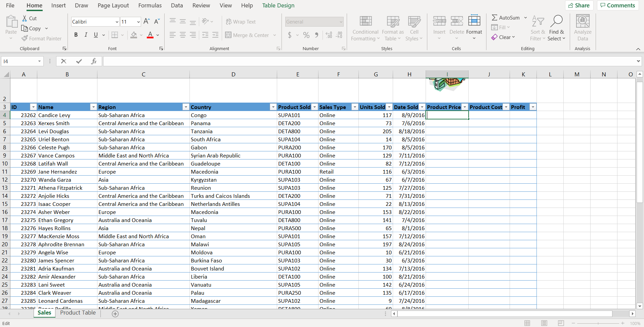Select the Percent Style icon
This screenshot has height=327, width=644.
coord(306,35)
